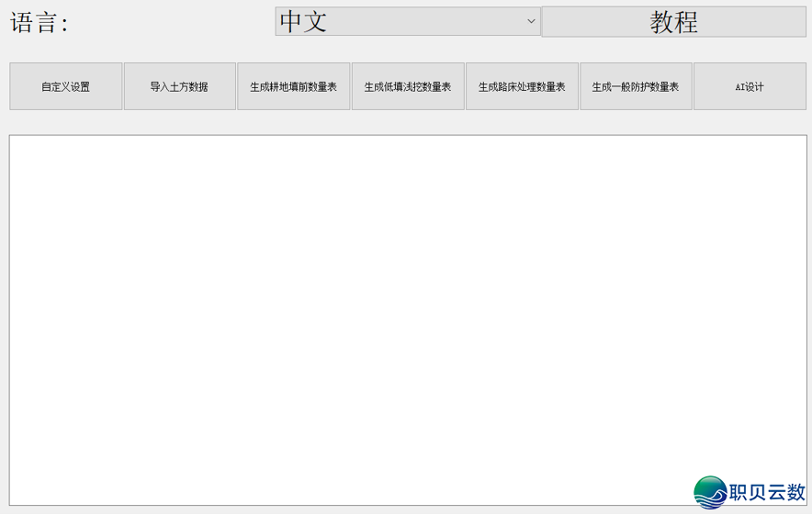The height and width of the screenshot is (515, 812).
Task: Launch the AI设计 button
Action: [x=750, y=86]
